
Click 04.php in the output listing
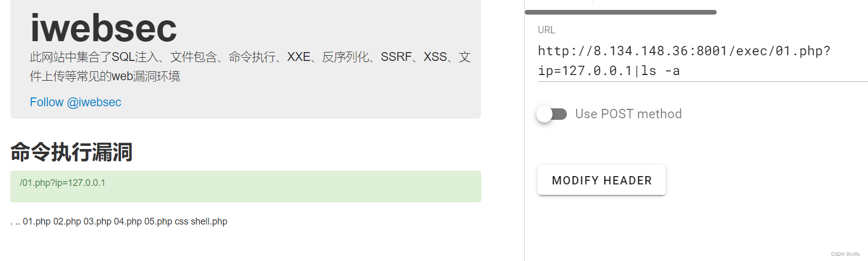(x=128, y=221)
